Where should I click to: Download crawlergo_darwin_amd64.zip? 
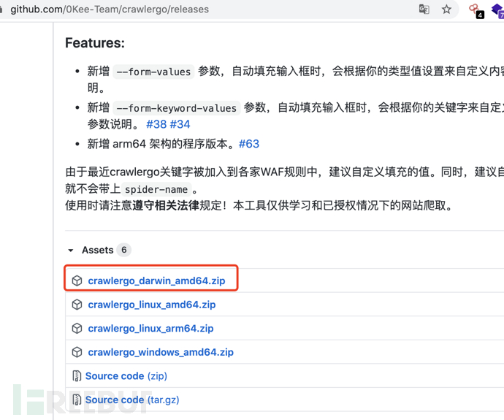pyautogui.click(x=156, y=280)
